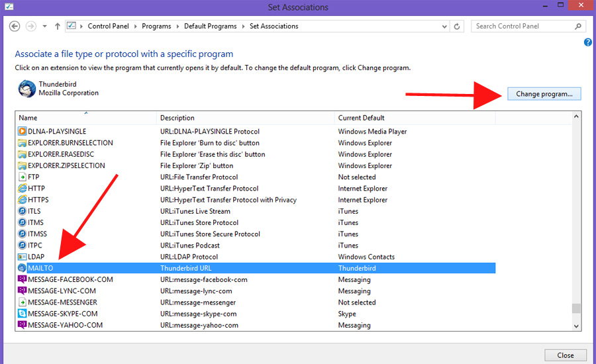The height and width of the screenshot is (364, 596).
Task: Click the Change program button
Action: (x=544, y=94)
